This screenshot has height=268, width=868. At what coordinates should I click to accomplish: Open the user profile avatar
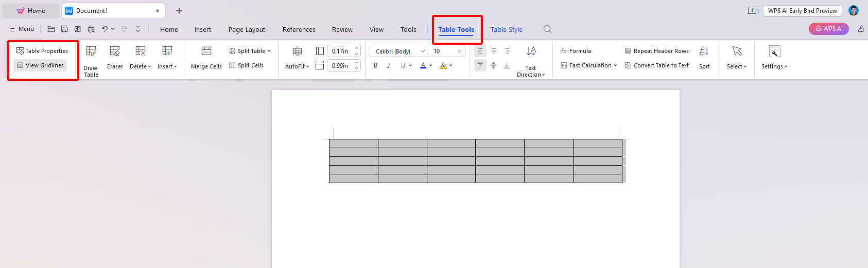(x=854, y=10)
